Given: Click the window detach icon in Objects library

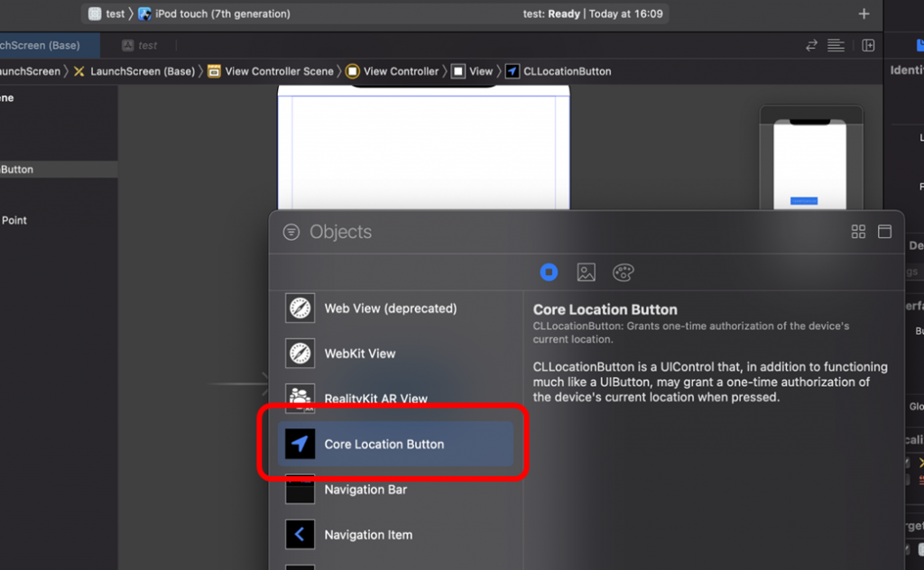Looking at the screenshot, I should pyautogui.click(x=884, y=232).
